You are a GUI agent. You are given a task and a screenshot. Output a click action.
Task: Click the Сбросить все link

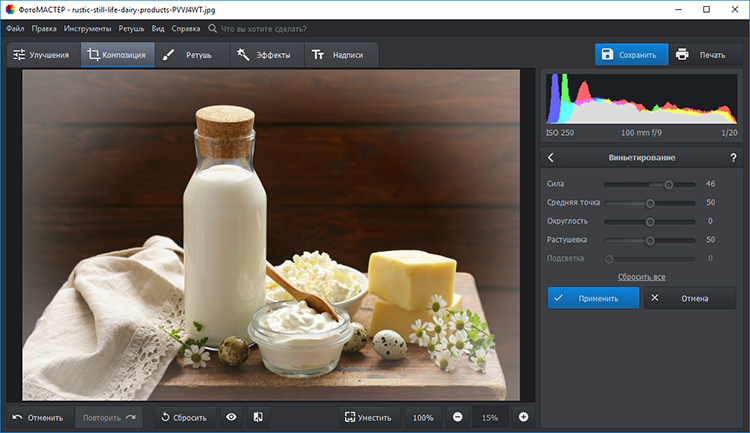[x=641, y=276]
